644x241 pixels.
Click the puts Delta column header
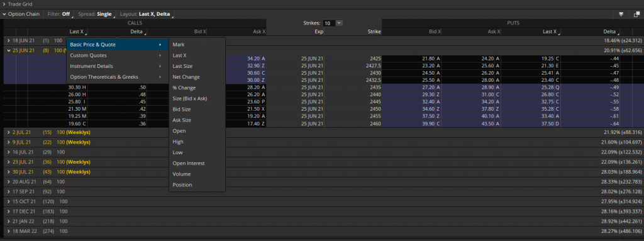pos(609,31)
